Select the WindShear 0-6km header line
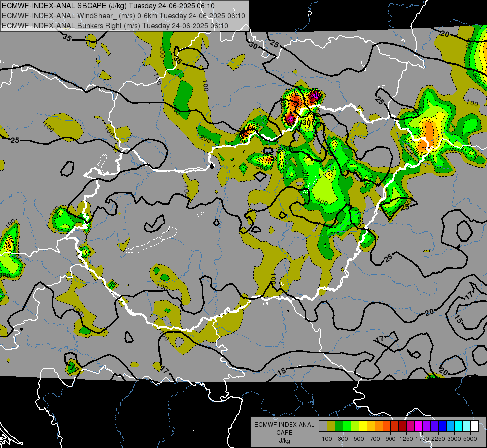 click(123, 16)
